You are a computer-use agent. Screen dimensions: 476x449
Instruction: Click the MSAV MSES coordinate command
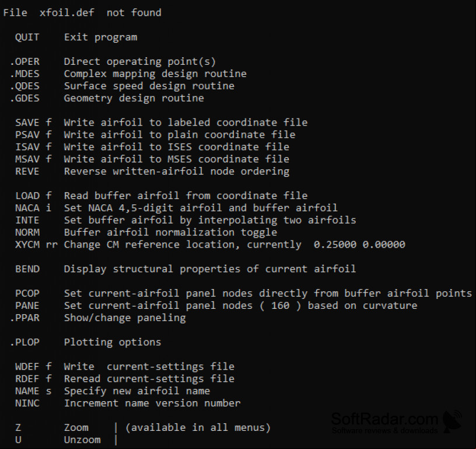click(x=152, y=159)
